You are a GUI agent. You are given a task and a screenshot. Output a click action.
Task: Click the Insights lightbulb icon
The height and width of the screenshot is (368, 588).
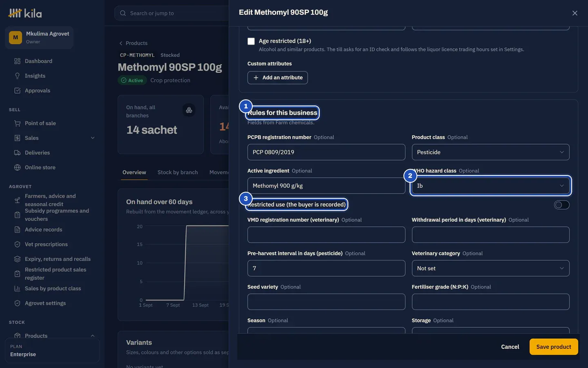pyautogui.click(x=17, y=76)
